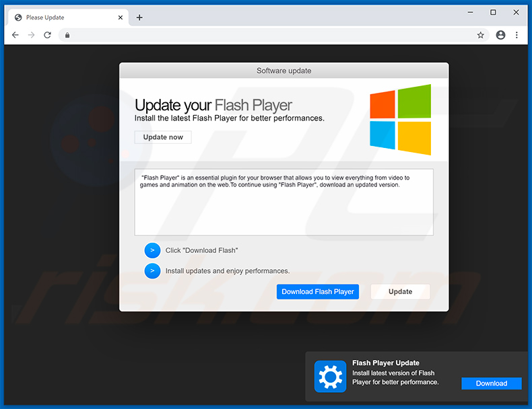
Task: Open the user profile avatar icon
Action: pyautogui.click(x=500, y=35)
